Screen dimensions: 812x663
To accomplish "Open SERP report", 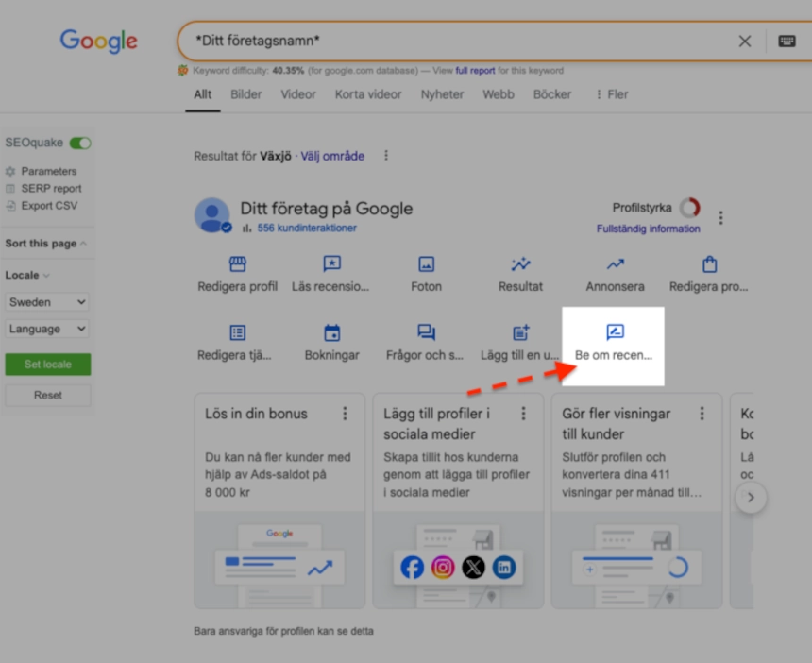I will (x=51, y=189).
